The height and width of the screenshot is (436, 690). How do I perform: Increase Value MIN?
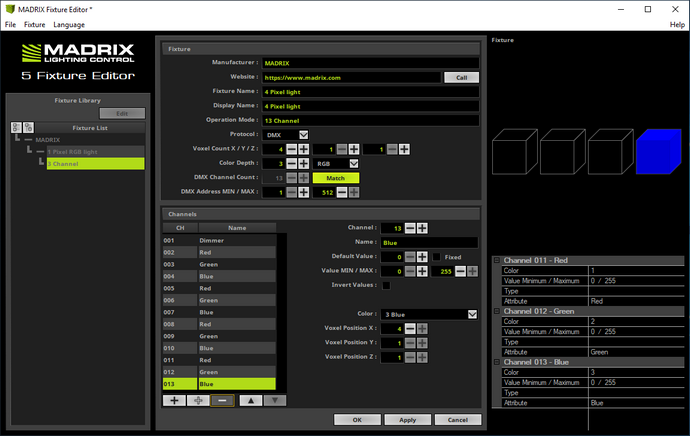[422, 271]
